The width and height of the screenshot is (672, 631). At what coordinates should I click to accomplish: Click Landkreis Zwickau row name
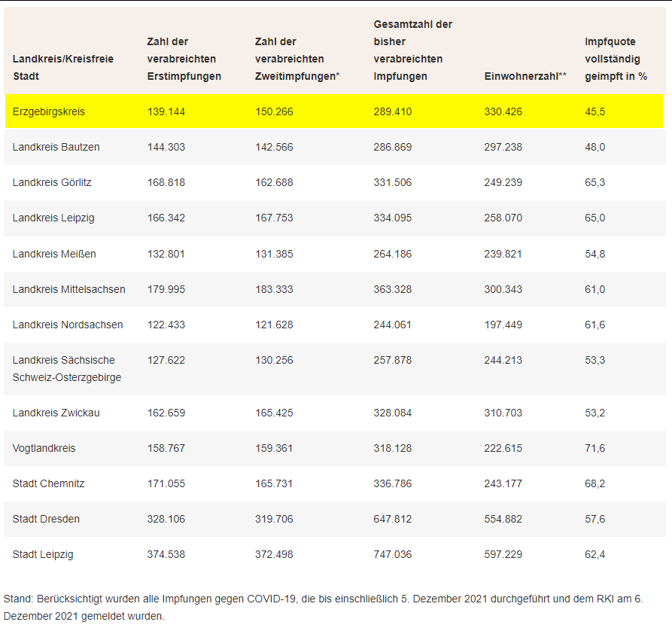coord(56,413)
